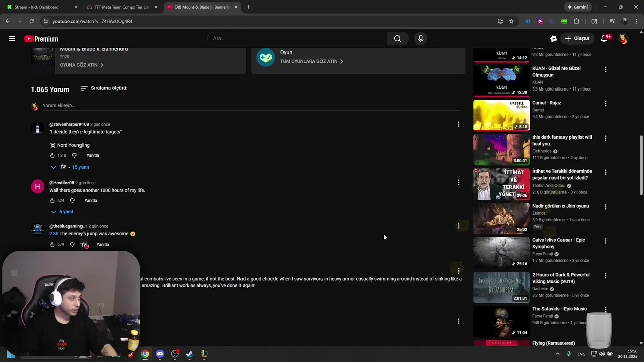
Task: Open options for Gaivs Ivlivs Caesar video
Action: (x=606, y=241)
